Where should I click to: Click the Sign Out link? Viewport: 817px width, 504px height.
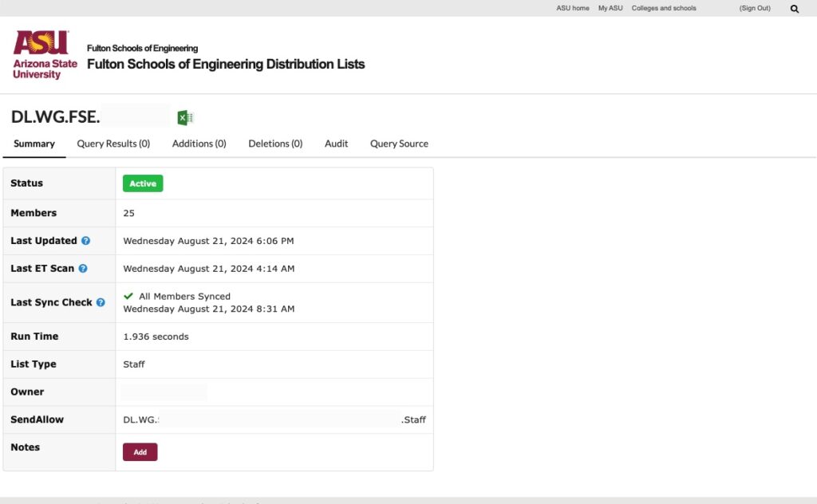pyautogui.click(x=754, y=8)
